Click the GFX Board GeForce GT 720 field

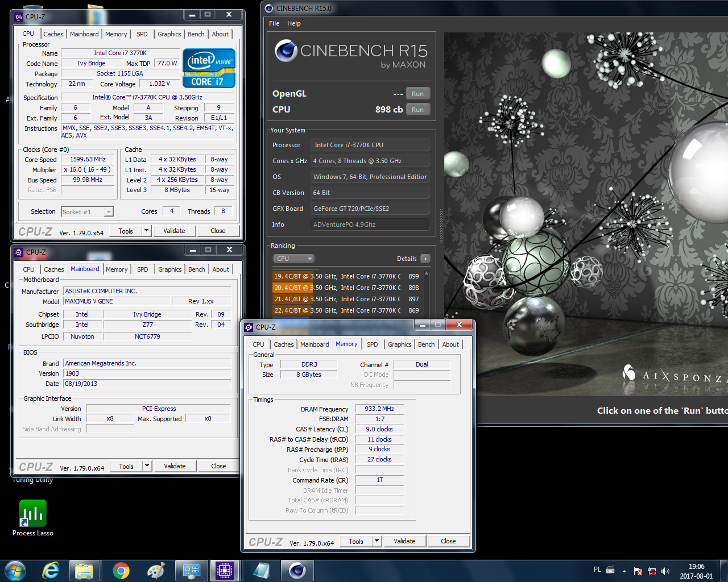click(x=370, y=209)
